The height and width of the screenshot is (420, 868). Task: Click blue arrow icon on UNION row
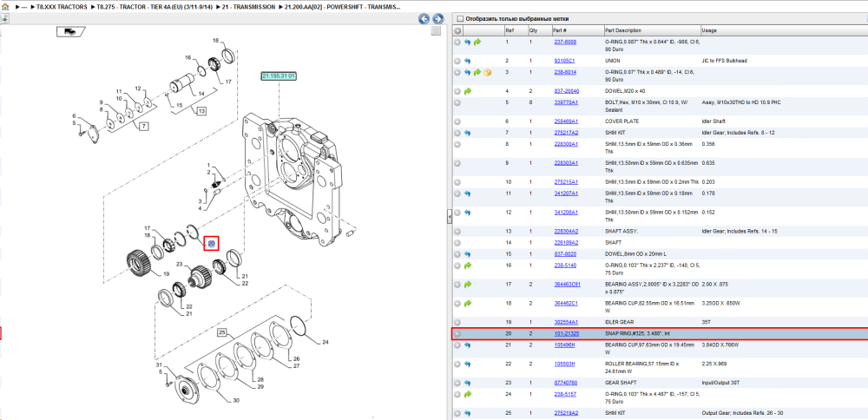coord(467,61)
